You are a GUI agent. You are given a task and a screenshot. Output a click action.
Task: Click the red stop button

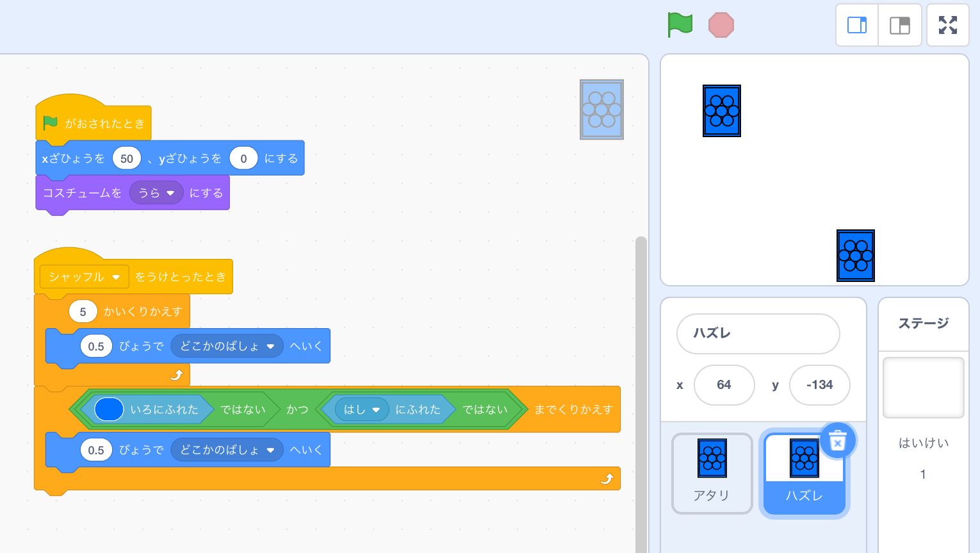click(x=721, y=25)
